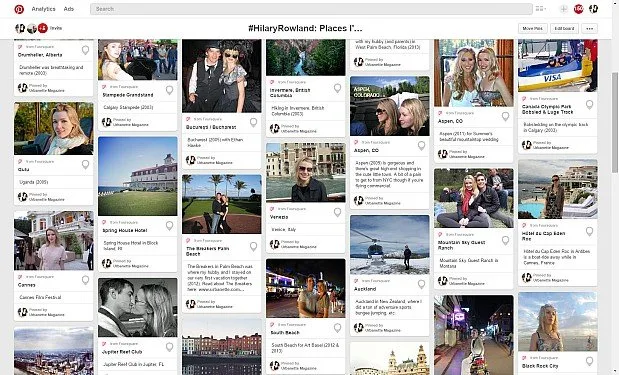The height and width of the screenshot is (375, 619).
Task: Like the Stampede Grandstand pin
Action: pos(169,90)
